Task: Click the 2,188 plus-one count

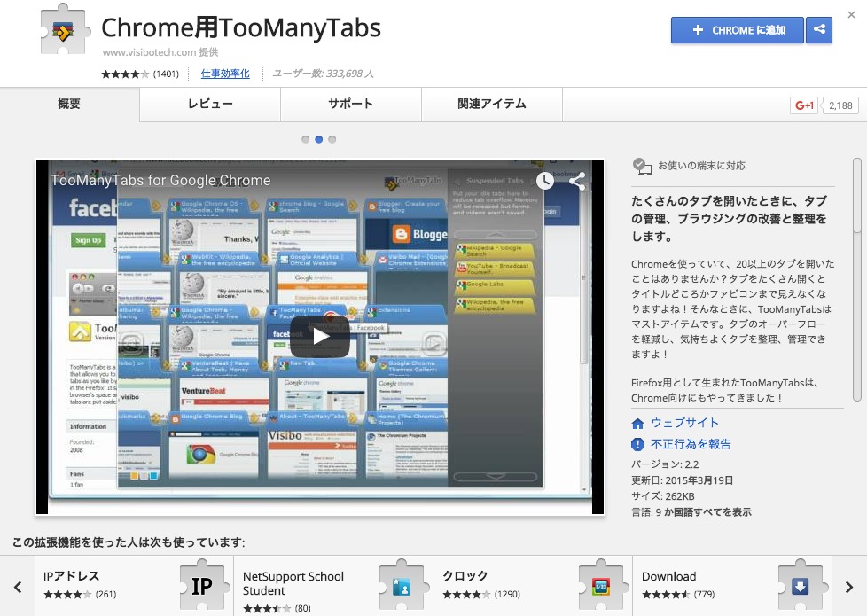Action: 840,105
